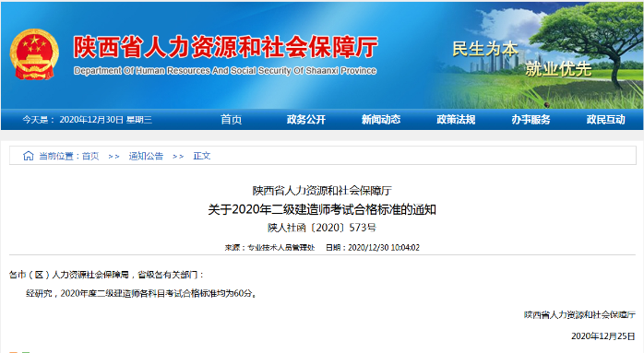Go to 首页 in the breadcrumb
This screenshot has height=353, width=644.
tap(90, 156)
